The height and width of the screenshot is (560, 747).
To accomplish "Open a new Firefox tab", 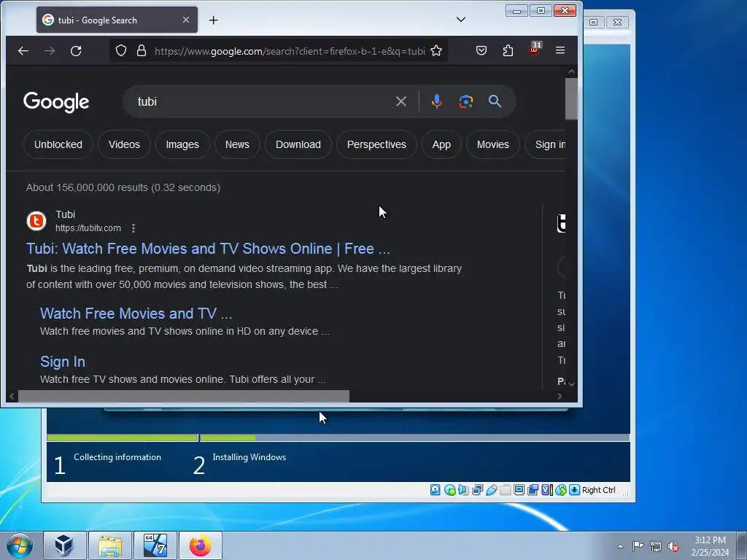I will tap(214, 20).
